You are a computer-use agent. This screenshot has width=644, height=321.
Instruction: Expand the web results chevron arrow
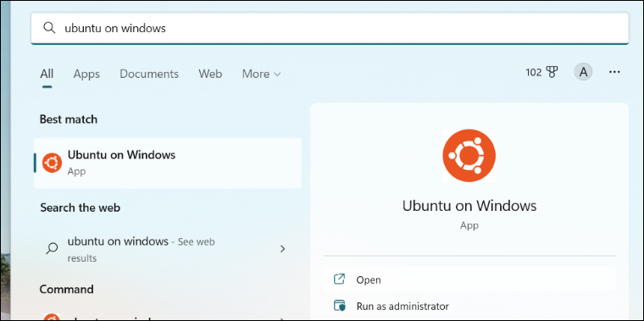(x=282, y=249)
